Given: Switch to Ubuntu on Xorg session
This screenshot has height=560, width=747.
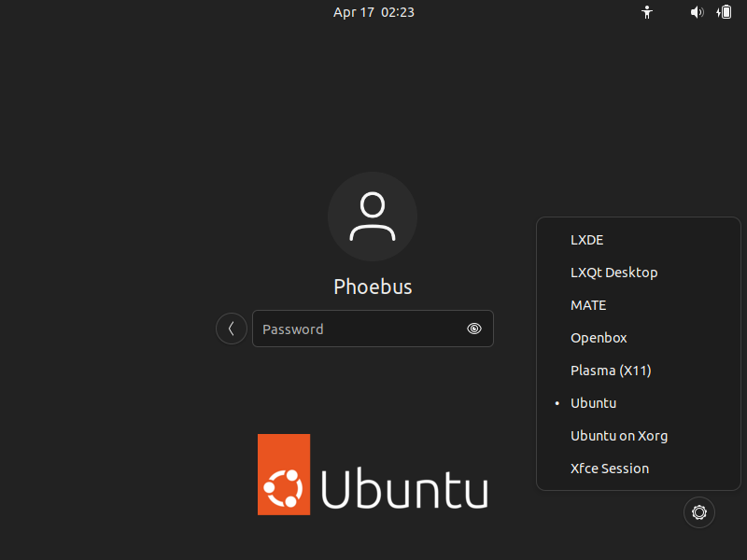Looking at the screenshot, I should [639, 436].
